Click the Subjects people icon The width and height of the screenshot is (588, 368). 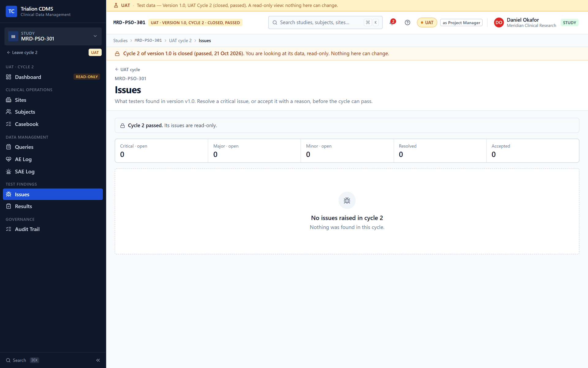[9, 112]
